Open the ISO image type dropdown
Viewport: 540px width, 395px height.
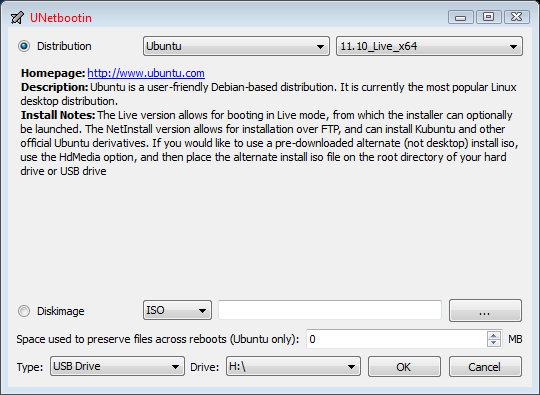tap(177, 310)
